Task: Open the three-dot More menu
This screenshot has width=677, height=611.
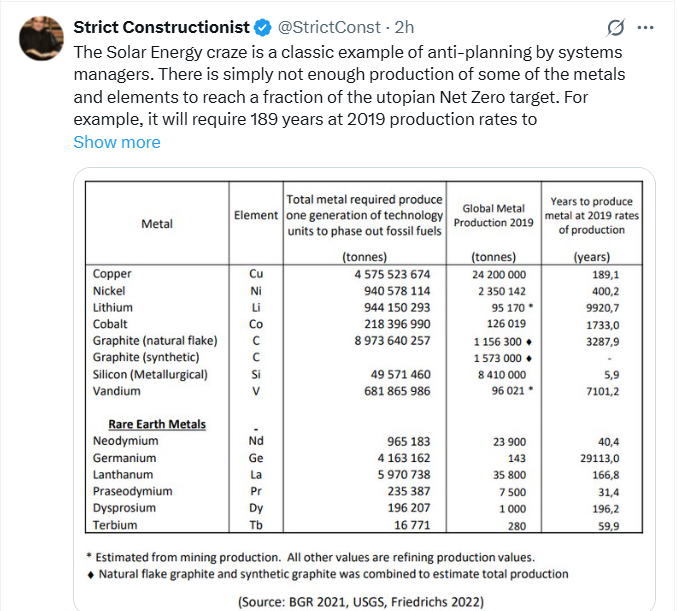Action: [x=646, y=27]
